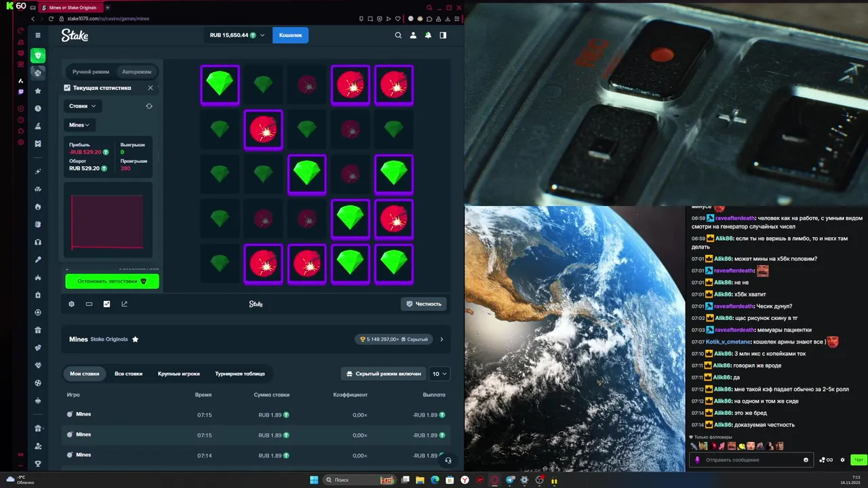Click the top-left green gem tile
This screenshot has height=488, width=868.
220,85
